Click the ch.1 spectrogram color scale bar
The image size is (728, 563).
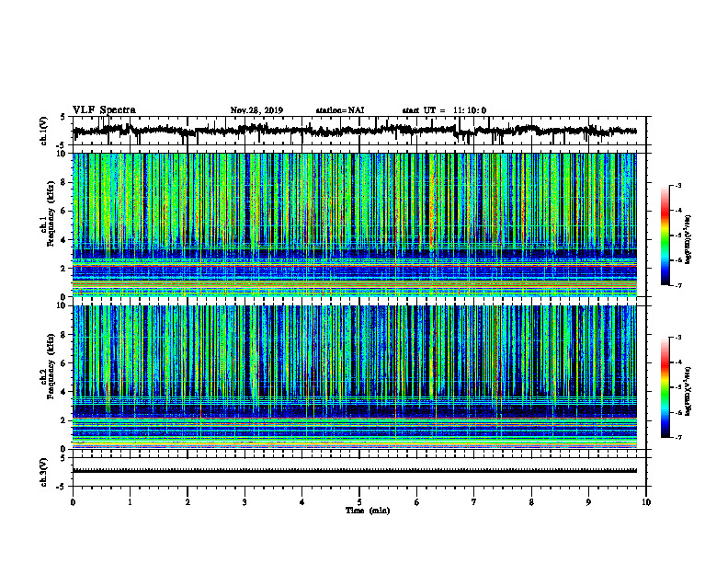(665, 236)
